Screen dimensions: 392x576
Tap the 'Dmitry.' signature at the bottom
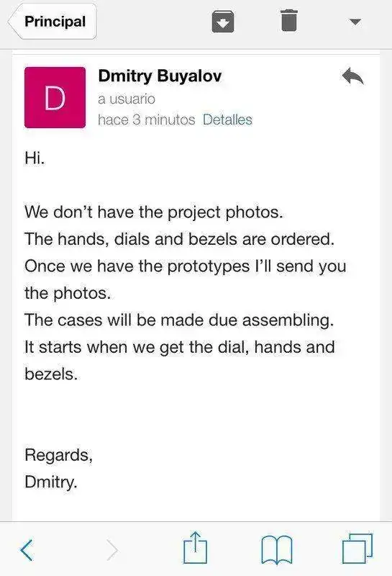point(51,482)
